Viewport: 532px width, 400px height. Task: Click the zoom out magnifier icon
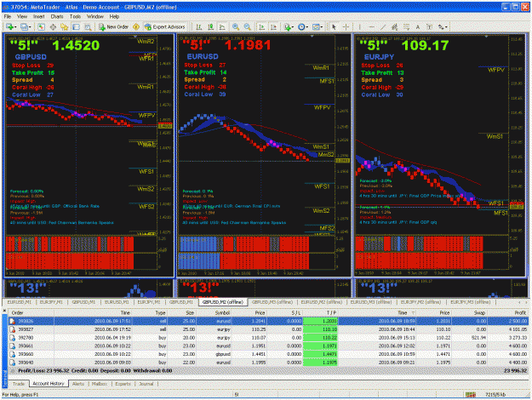248,26
